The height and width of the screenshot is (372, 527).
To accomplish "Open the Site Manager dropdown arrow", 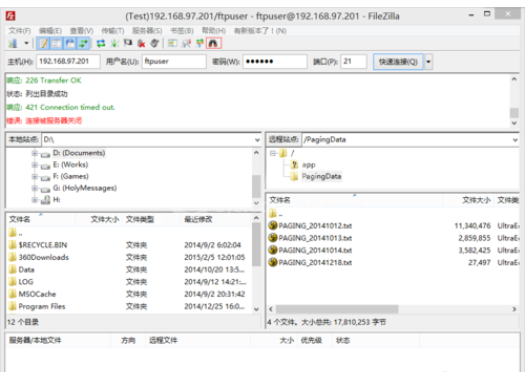I will 26,43.
